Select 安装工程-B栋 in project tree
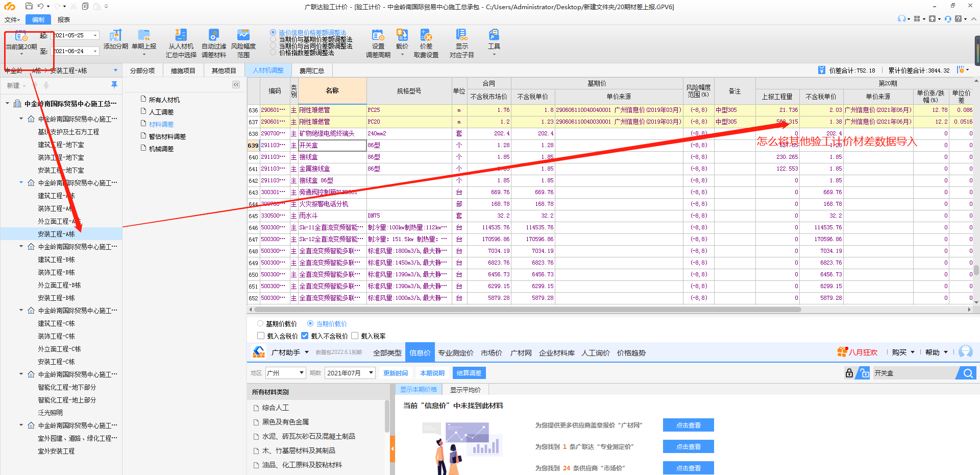Screen dimensions: 980x475 click(56, 298)
